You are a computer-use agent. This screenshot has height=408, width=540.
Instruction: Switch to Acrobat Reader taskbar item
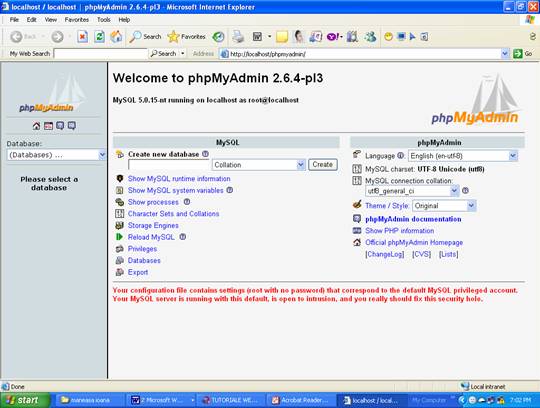(x=300, y=400)
